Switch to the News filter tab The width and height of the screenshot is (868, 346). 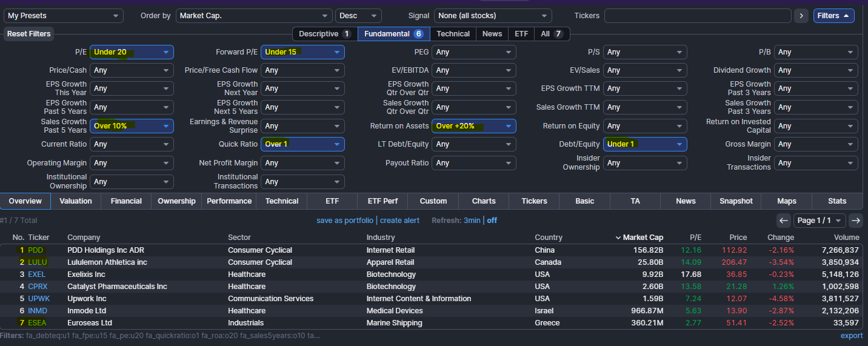pyautogui.click(x=492, y=34)
